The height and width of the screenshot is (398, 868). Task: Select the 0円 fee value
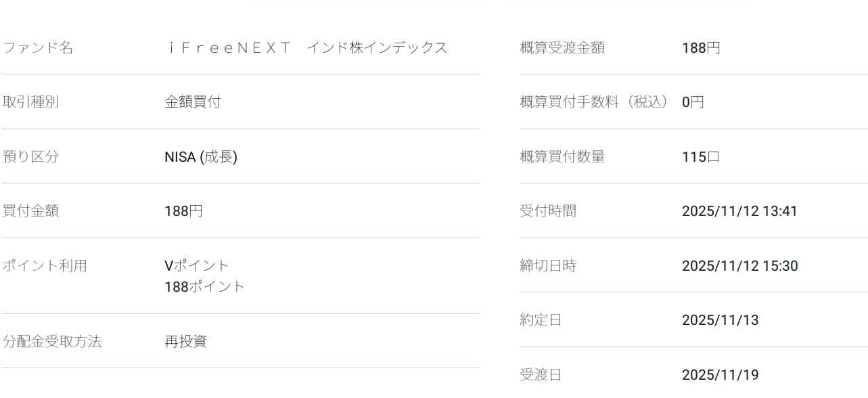click(x=693, y=102)
